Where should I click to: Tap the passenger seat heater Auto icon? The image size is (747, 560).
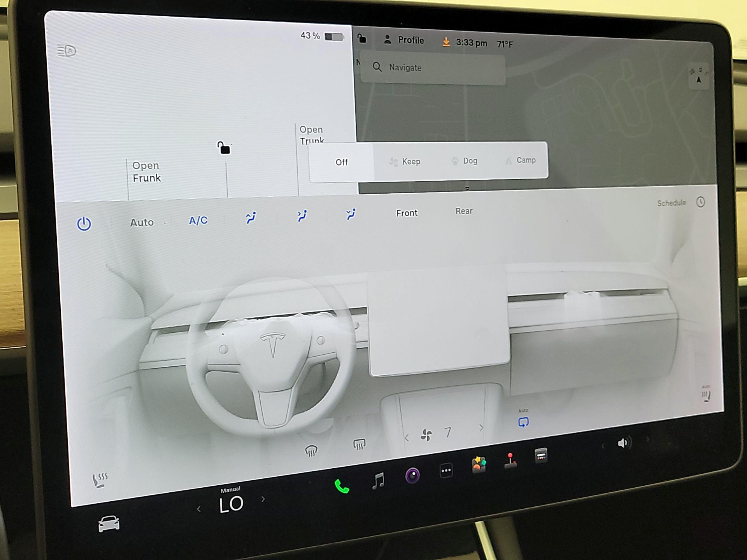(x=706, y=394)
